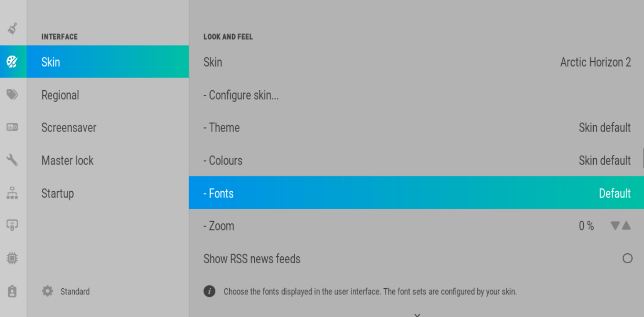Enable the Show RSS news feeds toggle
This screenshot has height=317, width=644.
click(x=627, y=259)
